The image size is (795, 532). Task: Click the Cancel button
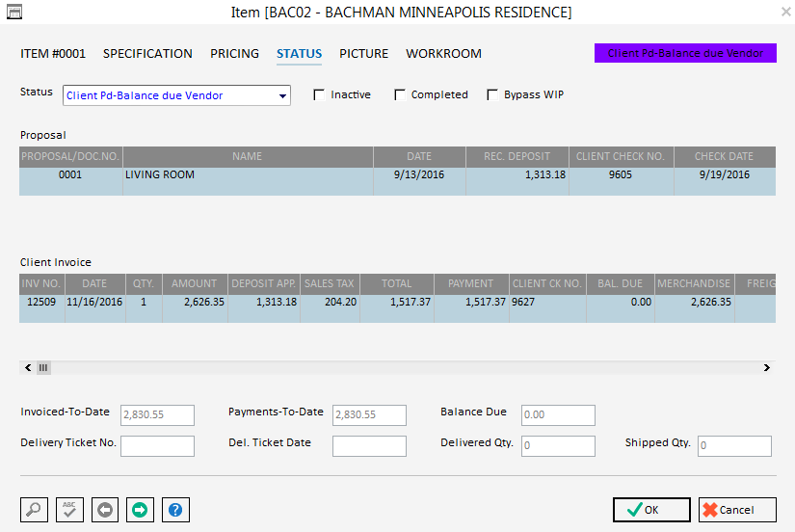738,510
